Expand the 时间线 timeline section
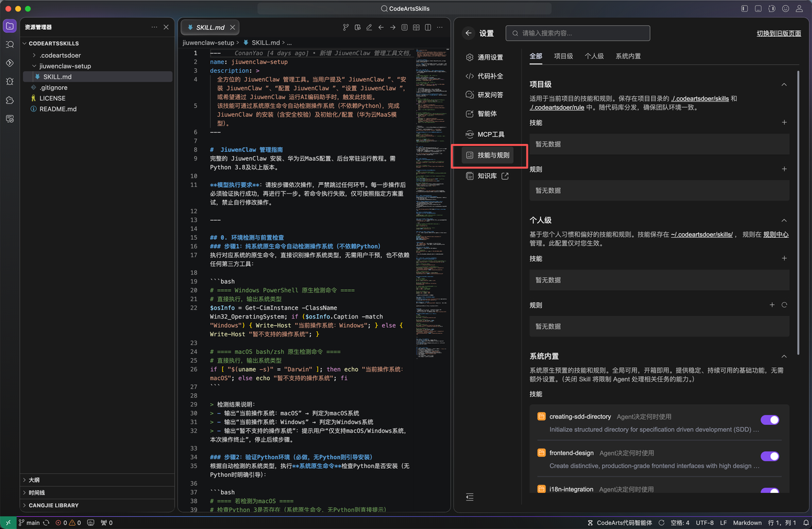This screenshot has height=529, width=812. [97, 493]
